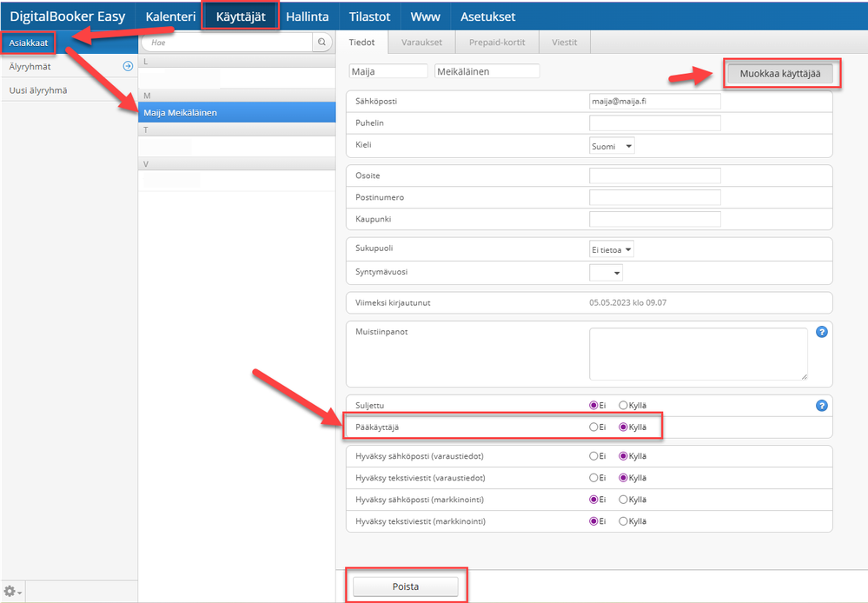Select Kyllä for Hyväksy sähköposti (varaustiedot)
Viewport: 868px width, 603px height.
pyautogui.click(x=623, y=455)
